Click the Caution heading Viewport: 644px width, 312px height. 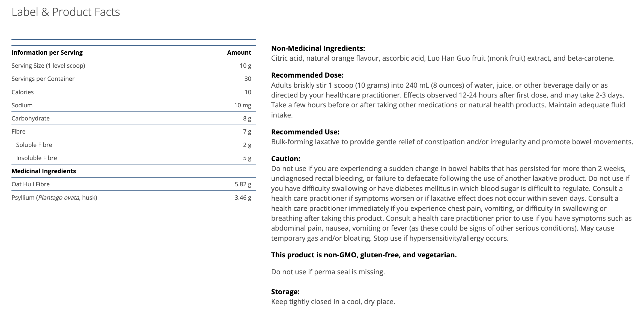point(285,159)
